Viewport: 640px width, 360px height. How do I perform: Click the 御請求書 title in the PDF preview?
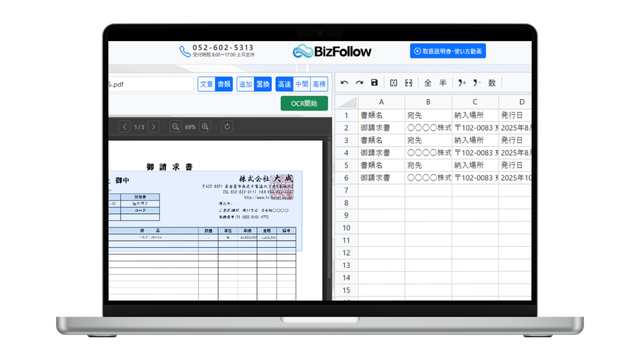tap(169, 167)
